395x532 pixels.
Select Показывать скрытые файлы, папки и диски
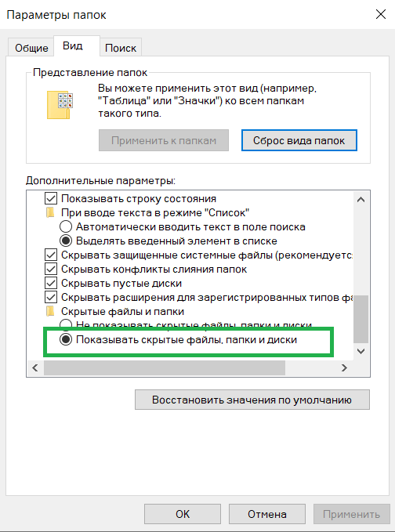click(66, 339)
